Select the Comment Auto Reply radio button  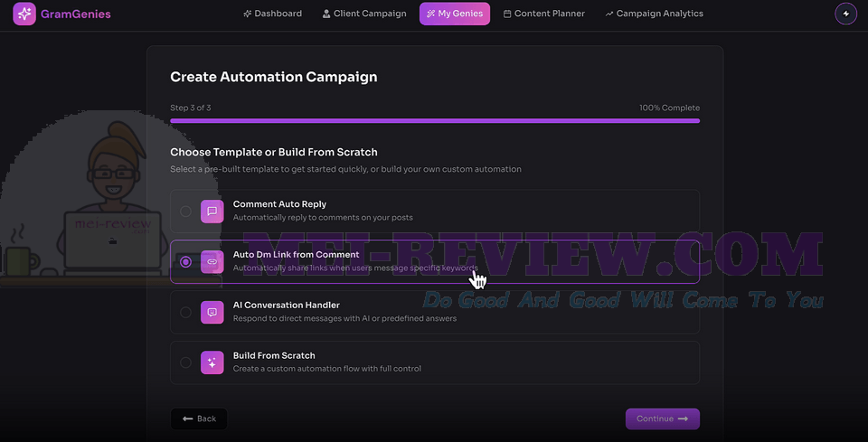(x=185, y=212)
